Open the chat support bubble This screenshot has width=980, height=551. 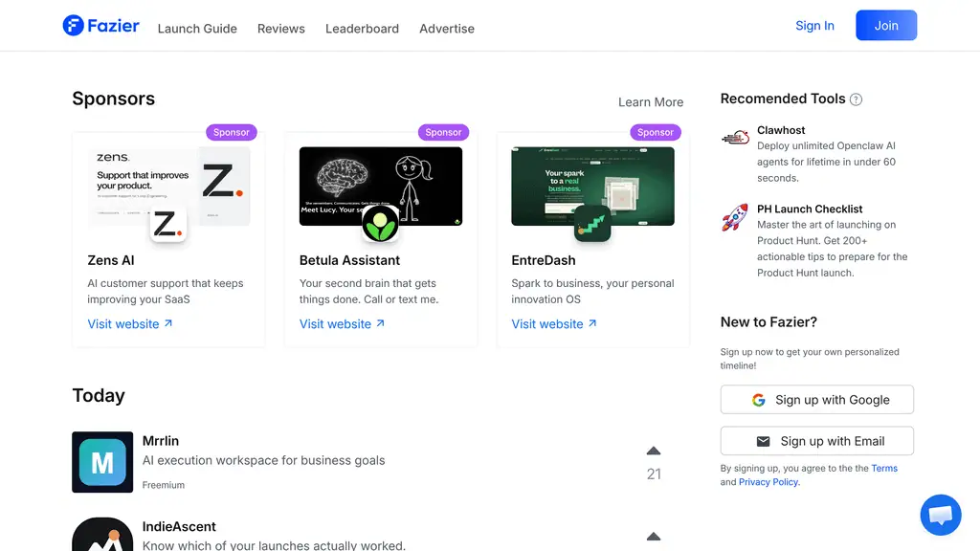click(941, 515)
